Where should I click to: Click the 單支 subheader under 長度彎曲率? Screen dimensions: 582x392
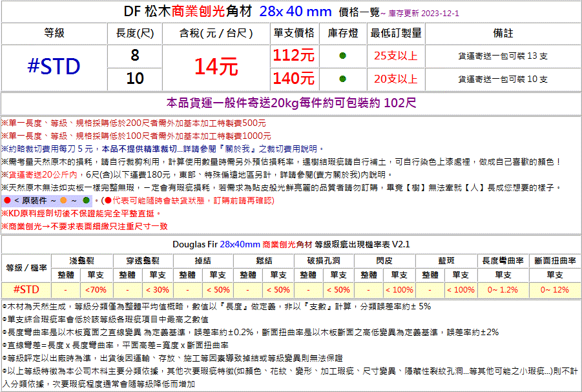pos(503,275)
